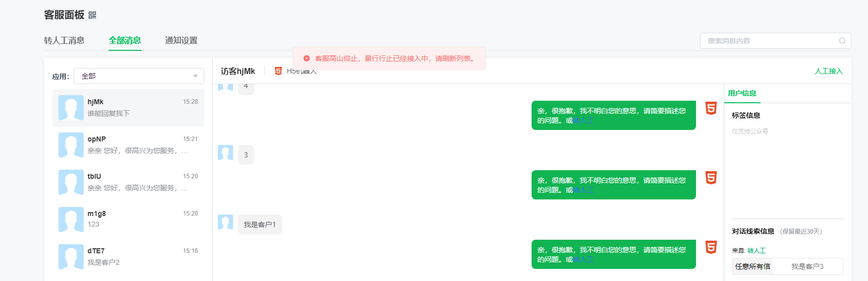The height and width of the screenshot is (281, 868).
Task: Click the search magnifier icon
Action: click(x=842, y=41)
